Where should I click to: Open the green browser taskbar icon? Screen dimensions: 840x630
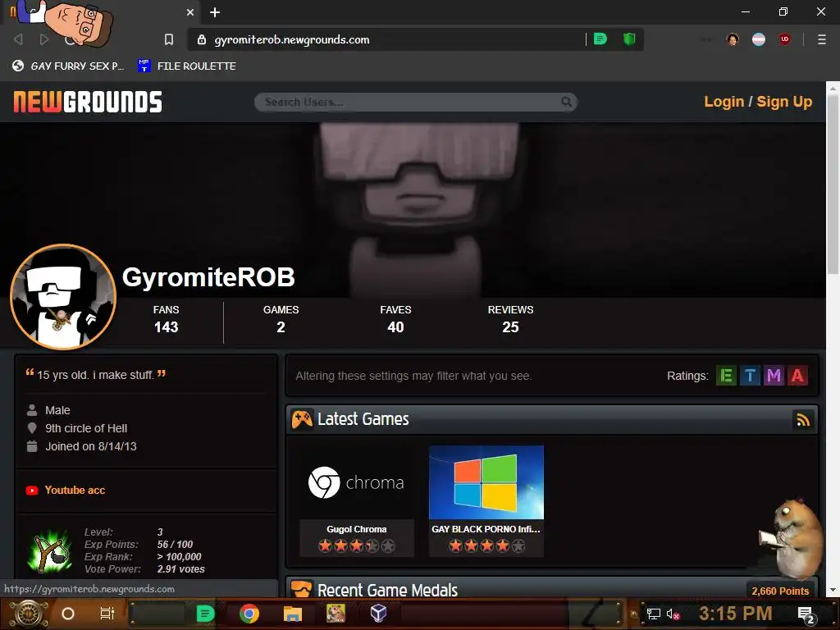coord(205,614)
